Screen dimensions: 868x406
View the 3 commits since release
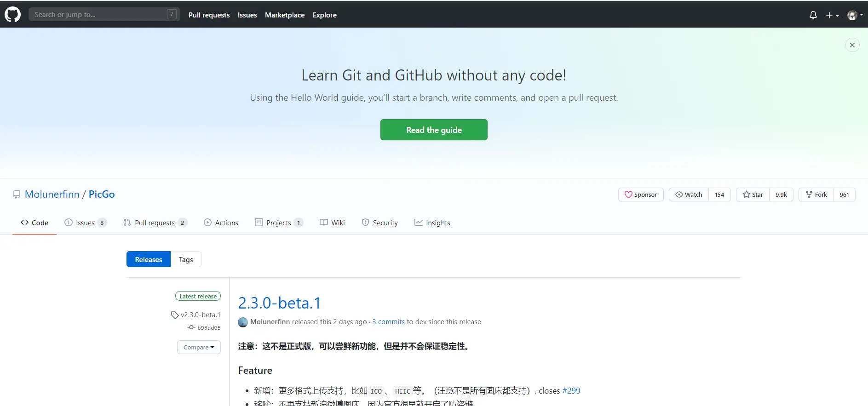click(389, 322)
